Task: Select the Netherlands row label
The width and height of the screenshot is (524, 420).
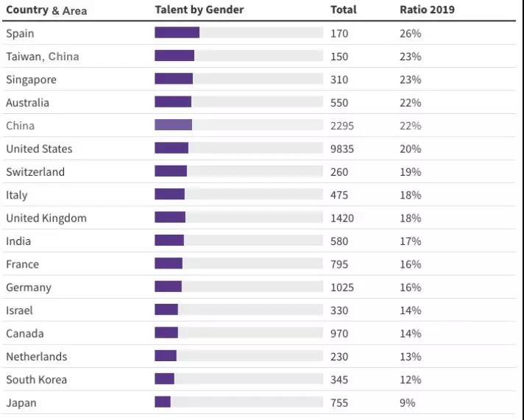Action: (36, 357)
